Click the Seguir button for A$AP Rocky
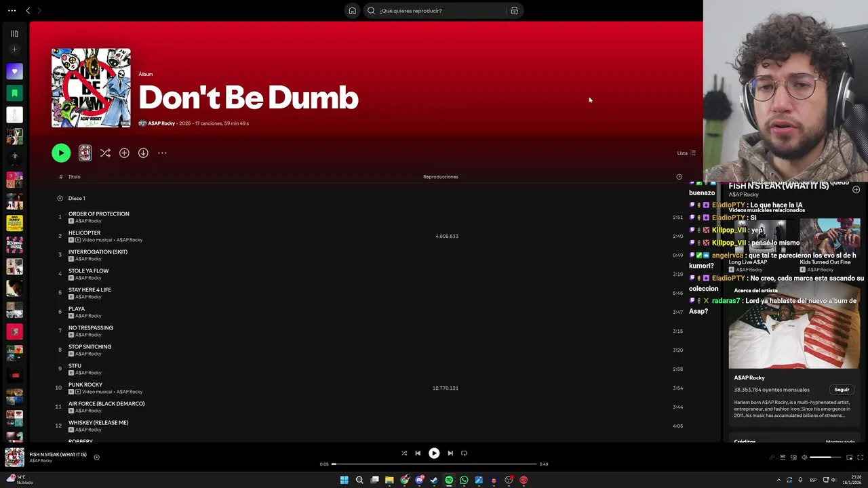868x488 pixels. coord(842,390)
